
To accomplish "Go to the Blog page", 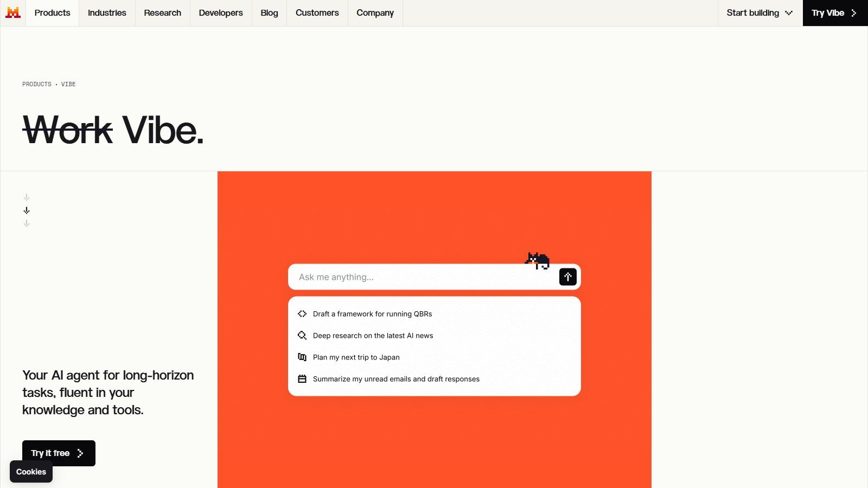I will click(x=269, y=13).
